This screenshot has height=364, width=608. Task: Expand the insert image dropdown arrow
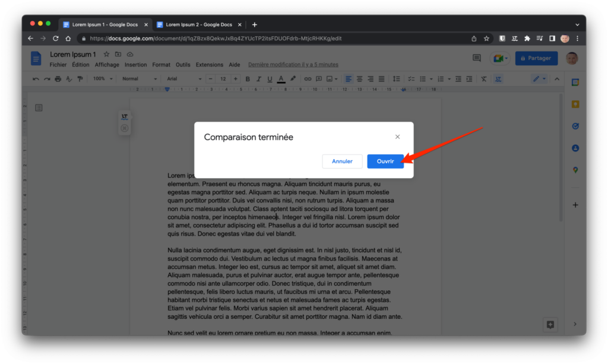(336, 79)
